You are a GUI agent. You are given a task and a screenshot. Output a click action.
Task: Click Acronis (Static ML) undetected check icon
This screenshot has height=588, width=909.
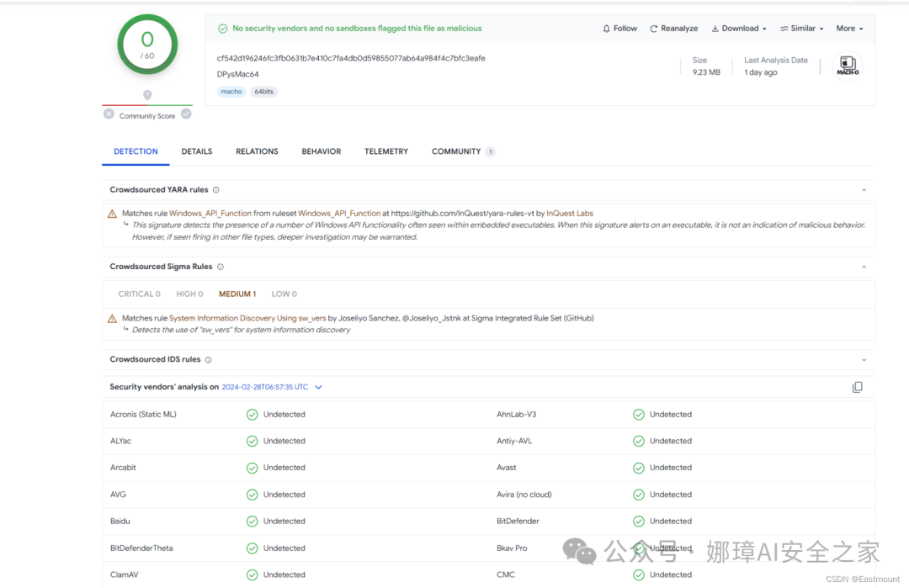pos(252,414)
